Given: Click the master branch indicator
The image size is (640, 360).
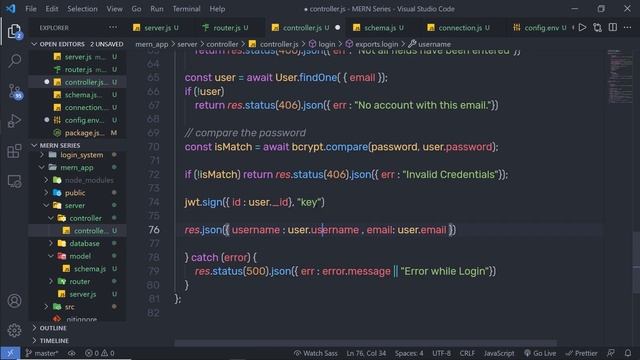Looking at the screenshot, I should pos(42,353).
